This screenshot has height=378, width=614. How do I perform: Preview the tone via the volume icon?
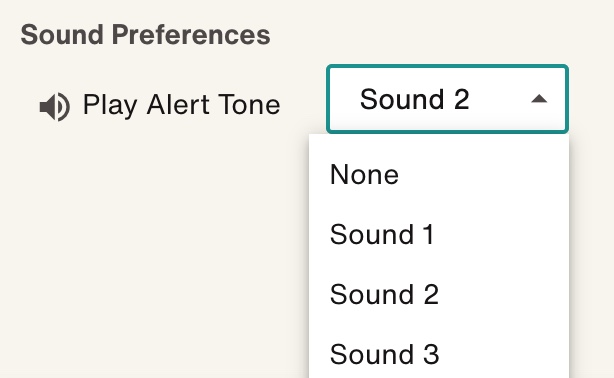click(x=55, y=107)
